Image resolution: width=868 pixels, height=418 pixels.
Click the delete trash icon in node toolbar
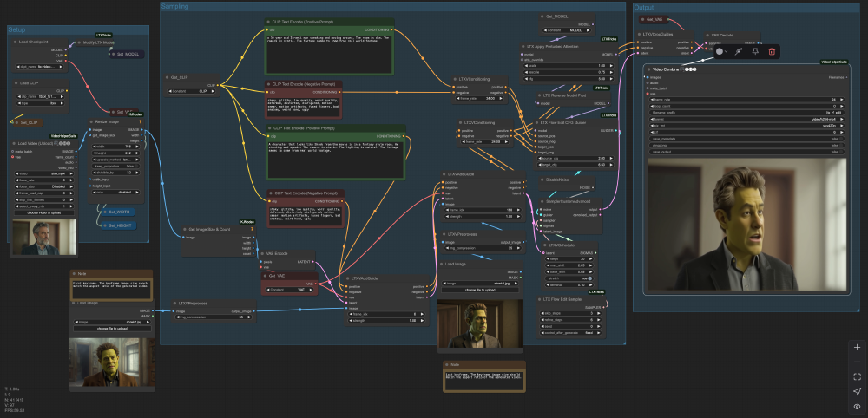tap(772, 52)
